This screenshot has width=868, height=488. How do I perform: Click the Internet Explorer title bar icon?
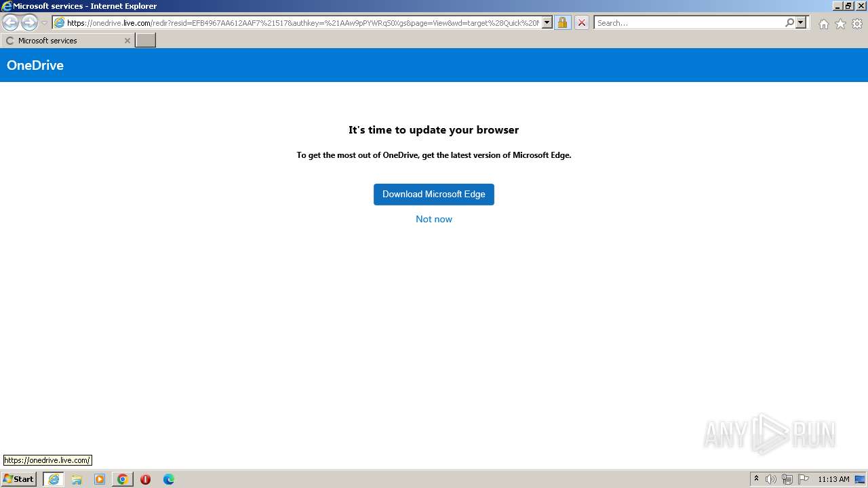tap(7, 6)
